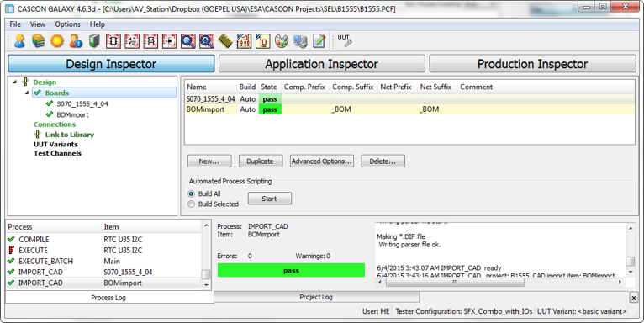The height and width of the screenshot is (323, 644).
Task: Click the Link to Library pin icon
Action: click(x=37, y=134)
